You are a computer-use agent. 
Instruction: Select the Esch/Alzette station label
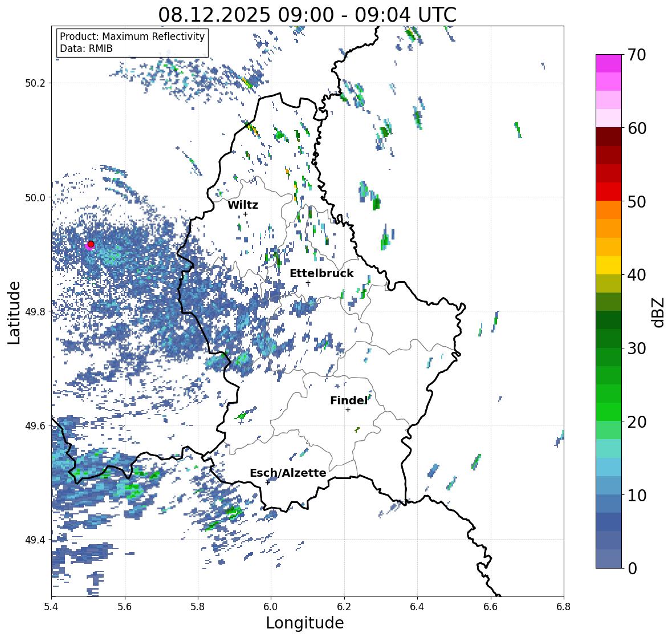(288, 473)
